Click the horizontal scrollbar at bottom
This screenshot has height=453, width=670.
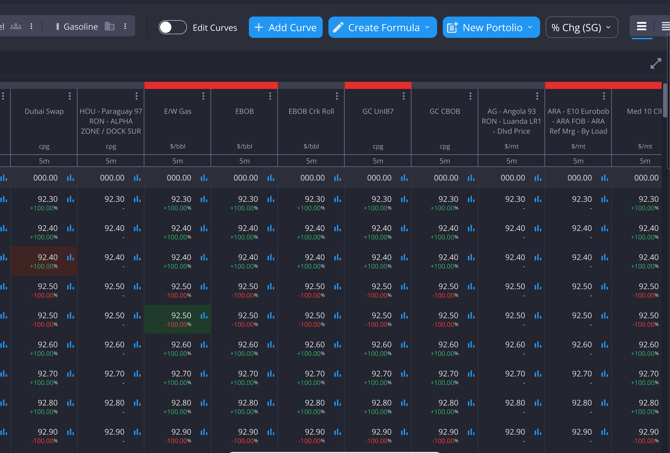pos(335,451)
